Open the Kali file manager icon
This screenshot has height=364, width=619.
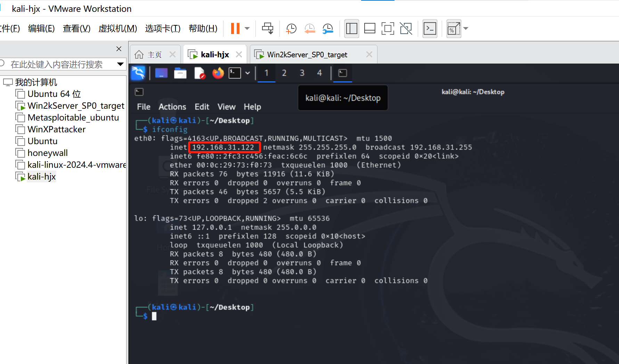(180, 73)
